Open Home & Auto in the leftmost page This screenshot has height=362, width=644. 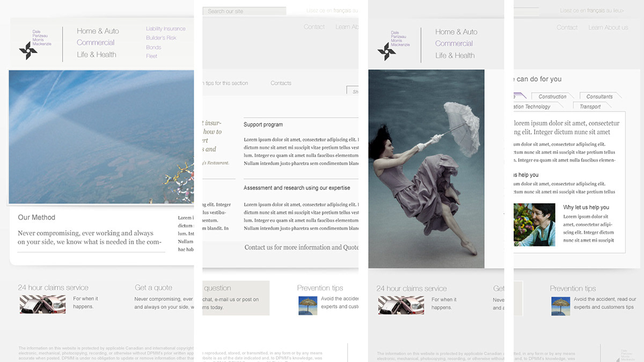(98, 31)
